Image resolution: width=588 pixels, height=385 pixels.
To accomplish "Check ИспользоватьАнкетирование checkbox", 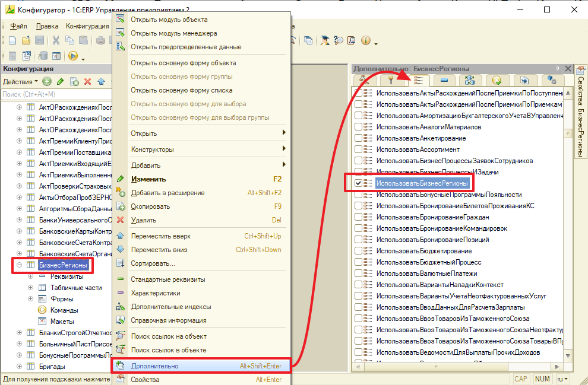I will click(x=359, y=138).
